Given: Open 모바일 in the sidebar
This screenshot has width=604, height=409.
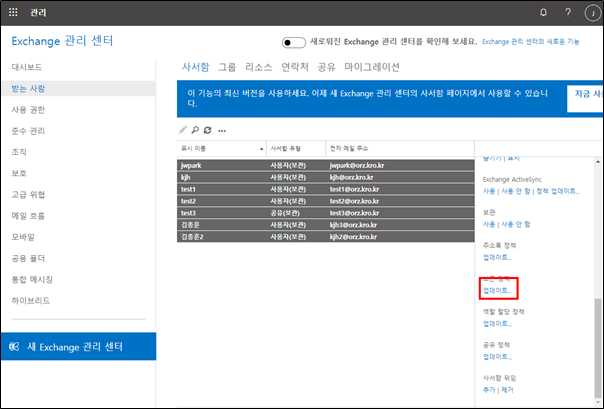Looking at the screenshot, I should (x=23, y=237).
